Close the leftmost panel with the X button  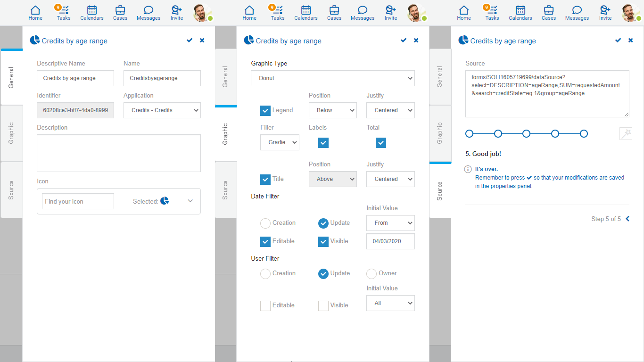click(x=202, y=41)
